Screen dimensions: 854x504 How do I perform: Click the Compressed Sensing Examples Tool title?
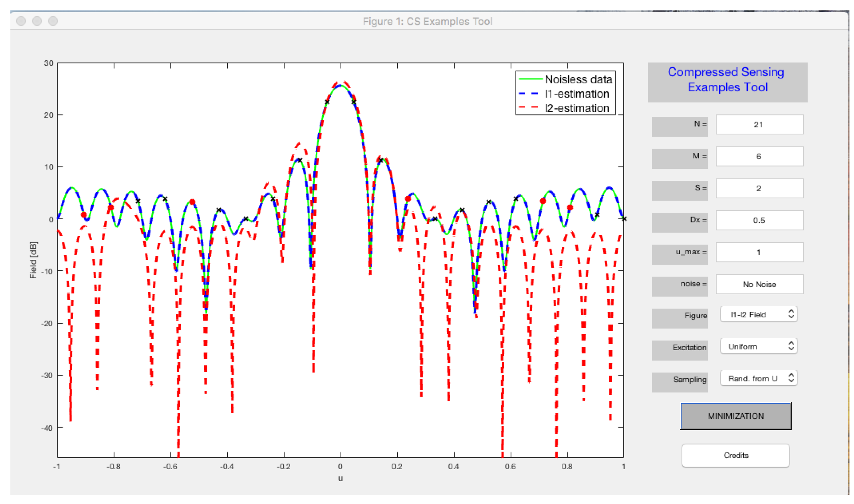tap(727, 79)
